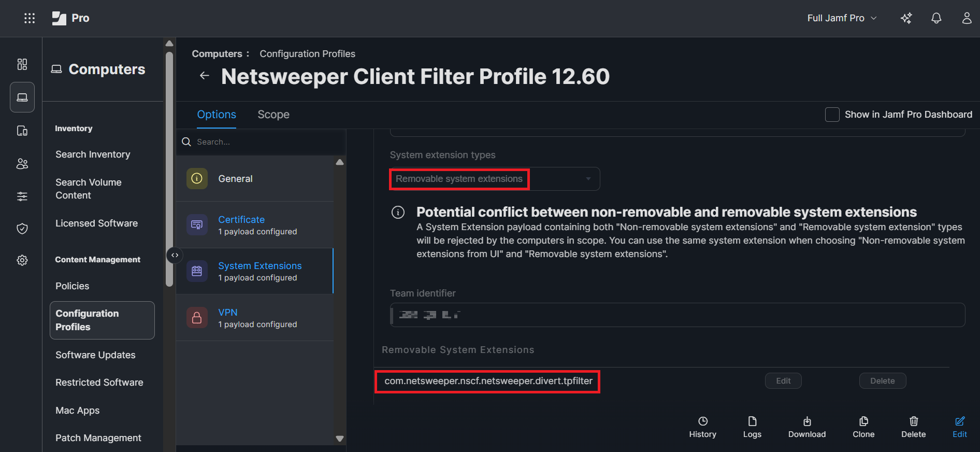Select the General payload
980x452 pixels.
(255, 178)
